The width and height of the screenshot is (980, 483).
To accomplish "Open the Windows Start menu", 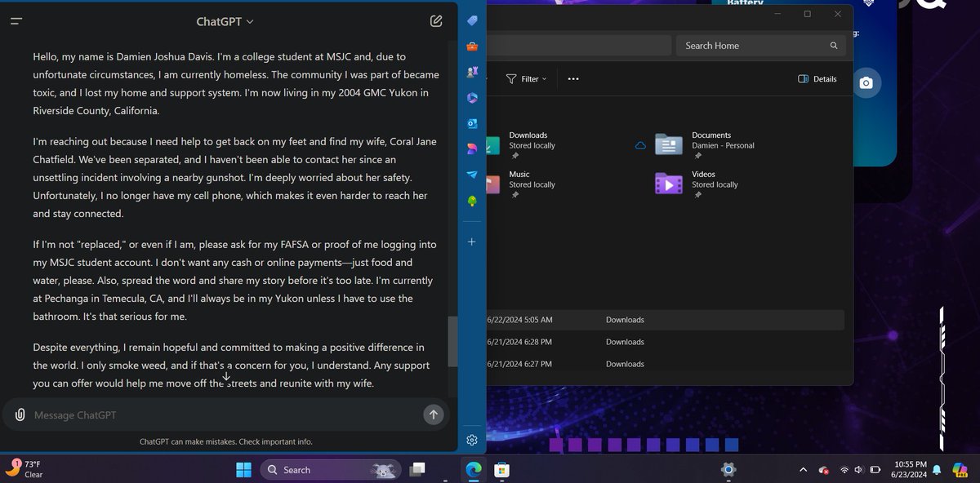I will [244, 469].
